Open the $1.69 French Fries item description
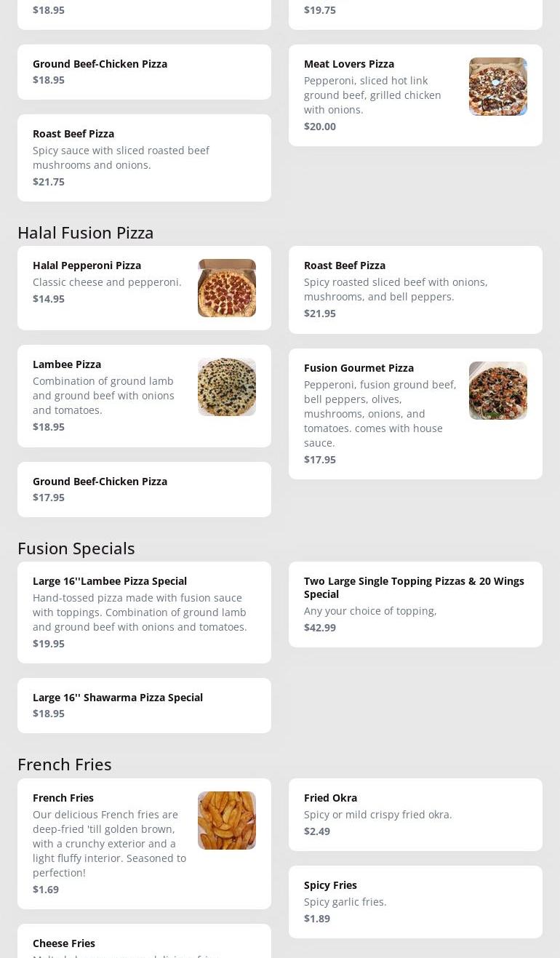This screenshot has height=958, width=560. tap(109, 844)
